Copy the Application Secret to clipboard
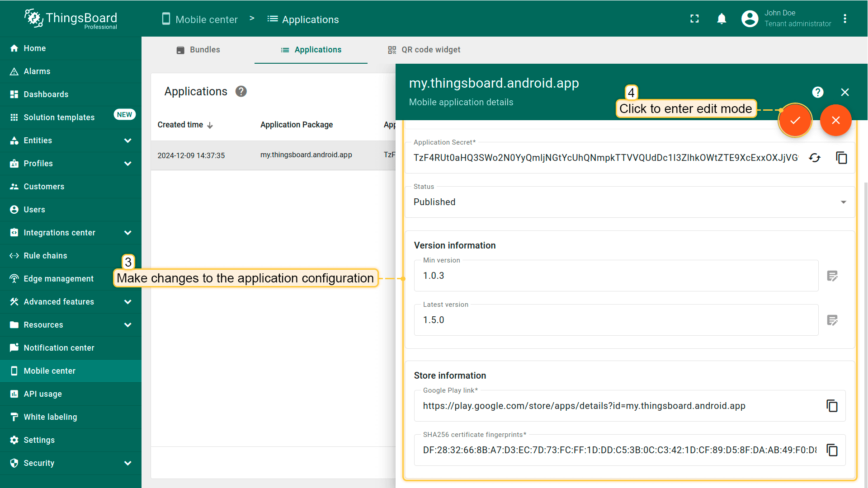Screen dimensions: 868x488 [x=841, y=158]
